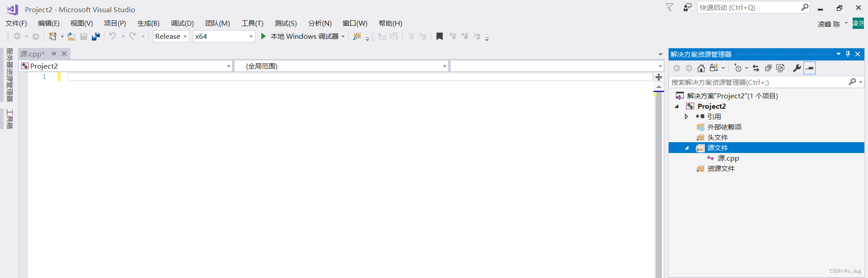Click the Solution Explorer Home icon
This screenshot has height=278, width=868.
(x=701, y=68)
